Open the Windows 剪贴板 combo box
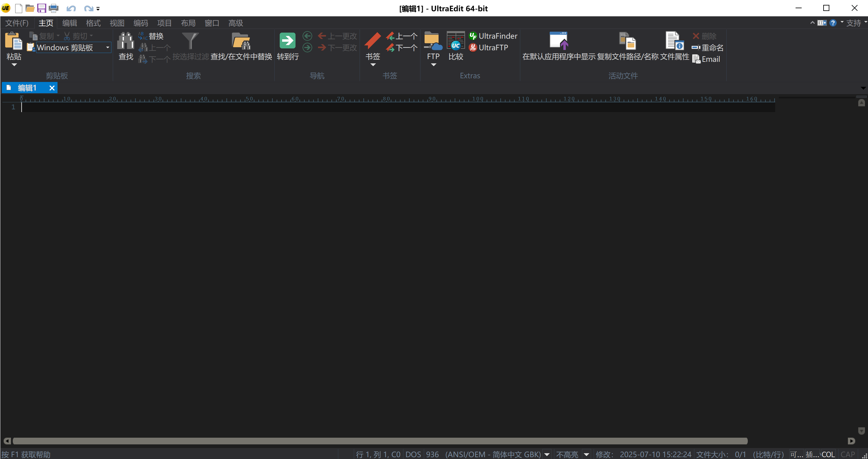 (x=73, y=48)
